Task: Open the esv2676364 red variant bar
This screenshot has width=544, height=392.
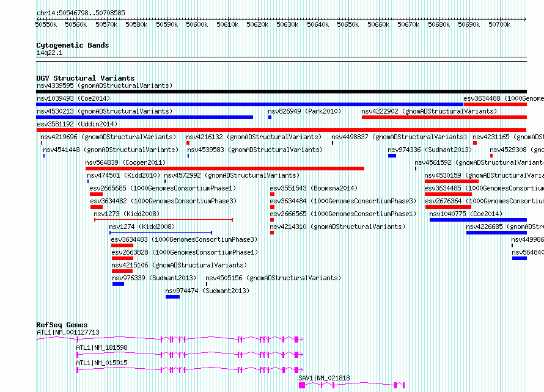Action: [x=448, y=207]
